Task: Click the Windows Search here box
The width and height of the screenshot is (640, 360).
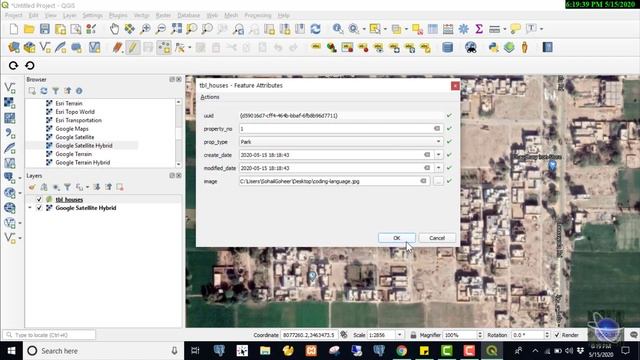Action: (x=103, y=351)
